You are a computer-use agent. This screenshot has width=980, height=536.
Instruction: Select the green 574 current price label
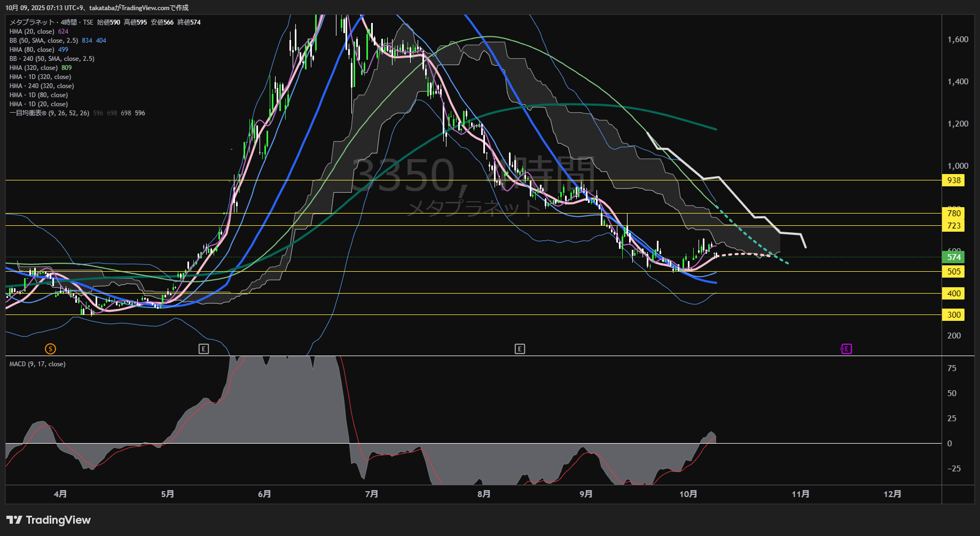954,257
